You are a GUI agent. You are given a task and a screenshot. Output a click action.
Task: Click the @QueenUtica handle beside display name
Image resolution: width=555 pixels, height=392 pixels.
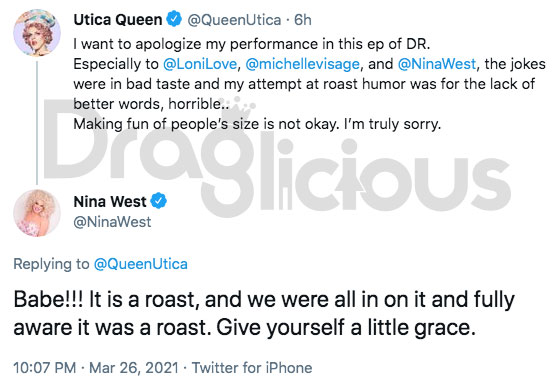(x=234, y=20)
